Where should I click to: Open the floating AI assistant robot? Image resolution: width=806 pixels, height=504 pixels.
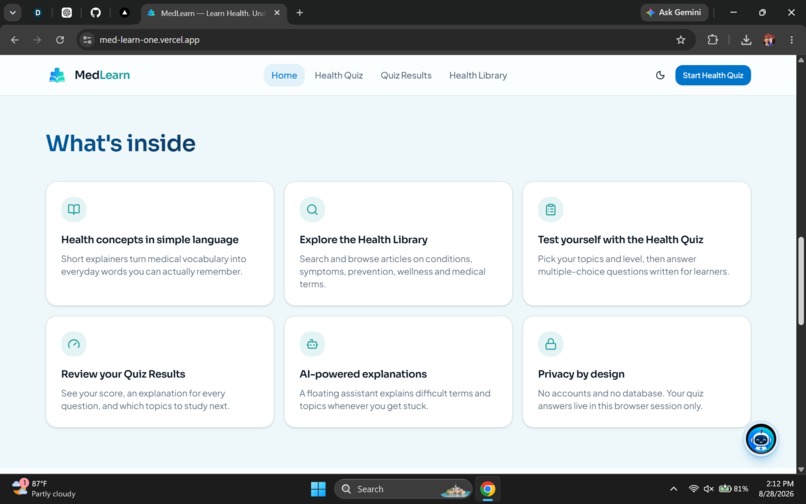[x=761, y=439]
